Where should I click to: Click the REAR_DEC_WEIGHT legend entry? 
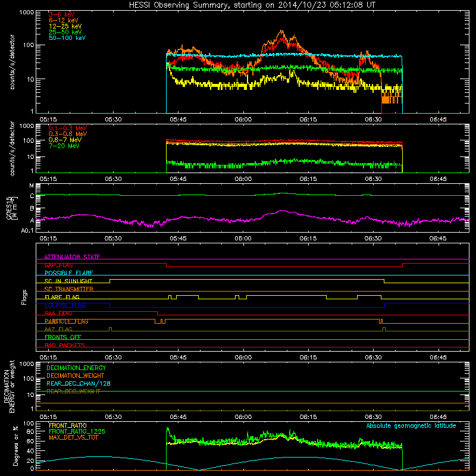(73, 392)
